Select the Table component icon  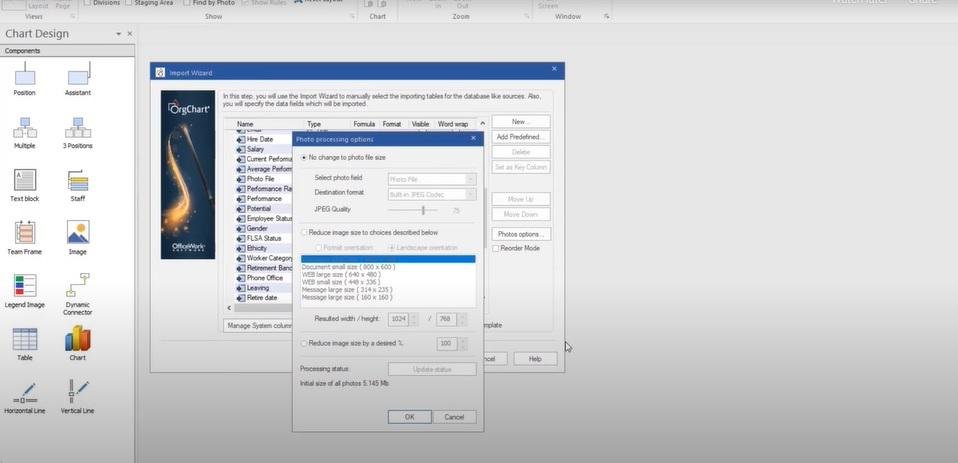(x=25, y=339)
